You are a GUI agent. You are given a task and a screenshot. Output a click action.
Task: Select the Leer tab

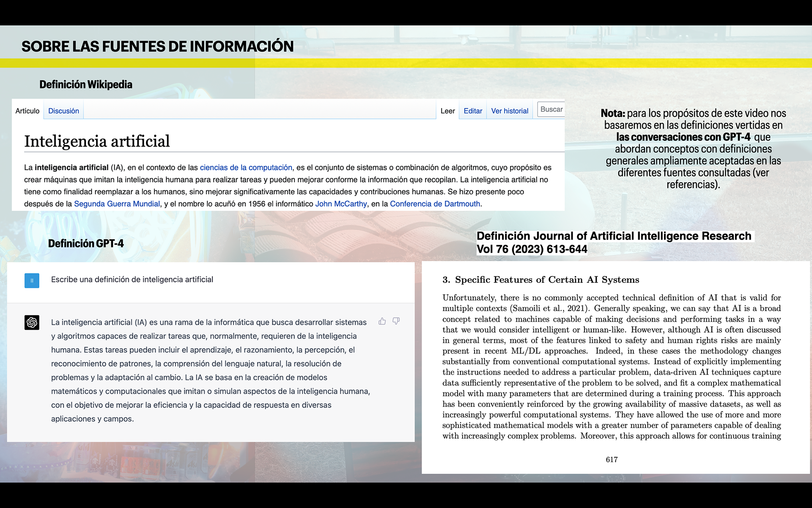pos(447,111)
